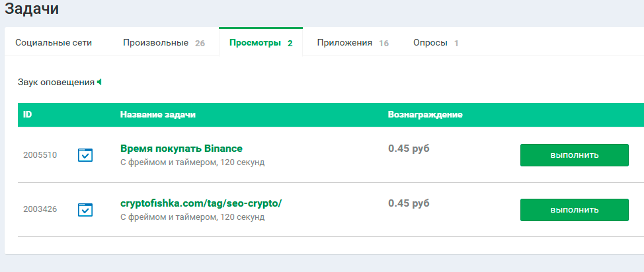Click the 0.45 руб reward for Binance task
This screenshot has width=644, height=272.
click(x=408, y=148)
